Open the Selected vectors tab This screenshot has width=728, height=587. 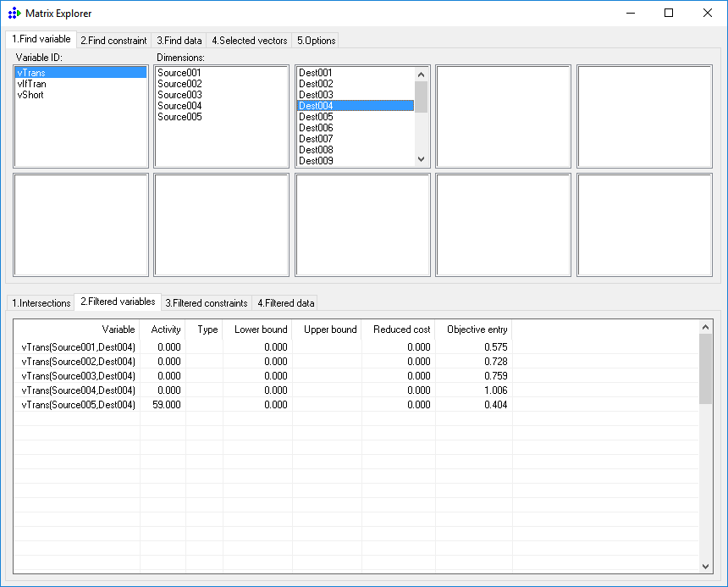(249, 41)
